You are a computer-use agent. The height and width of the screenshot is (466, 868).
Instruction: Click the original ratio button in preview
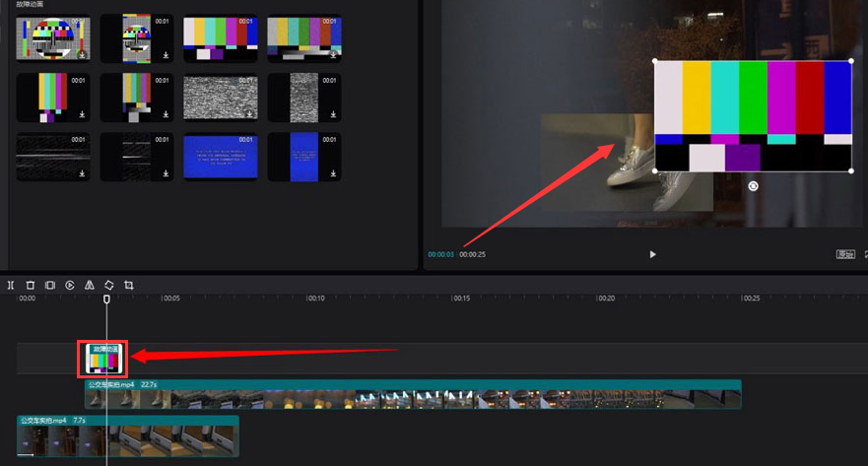(x=844, y=254)
